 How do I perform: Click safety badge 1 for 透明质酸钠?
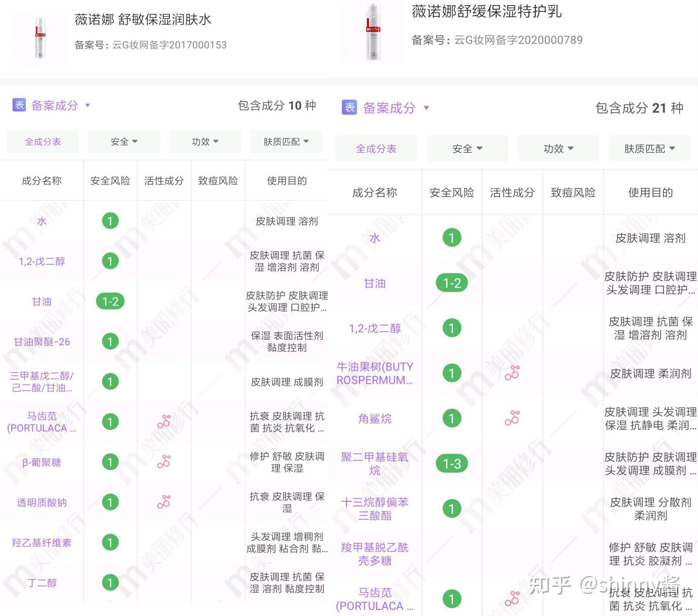(x=110, y=502)
